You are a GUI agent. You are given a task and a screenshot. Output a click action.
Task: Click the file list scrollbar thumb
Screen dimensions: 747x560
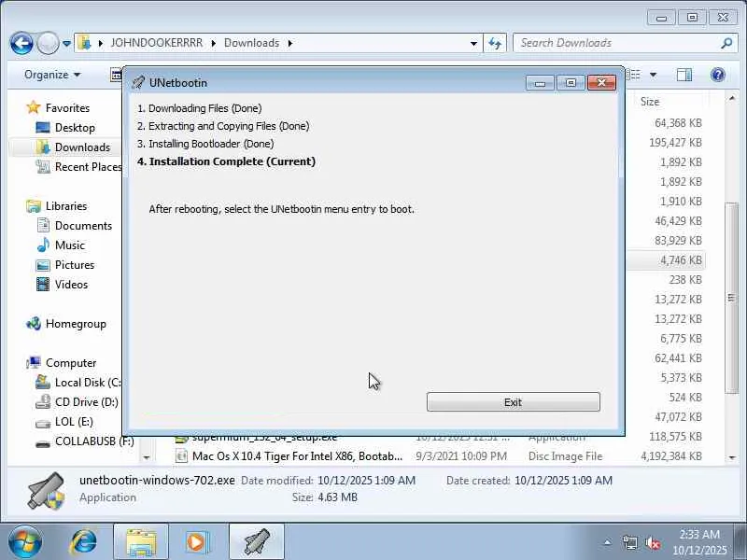click(x=731, y=298)
